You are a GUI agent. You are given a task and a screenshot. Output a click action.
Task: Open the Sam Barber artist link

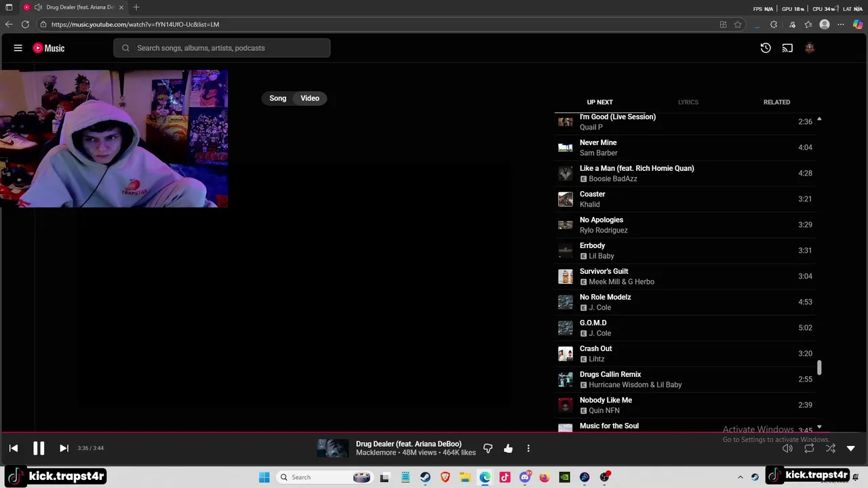[598, 153]
